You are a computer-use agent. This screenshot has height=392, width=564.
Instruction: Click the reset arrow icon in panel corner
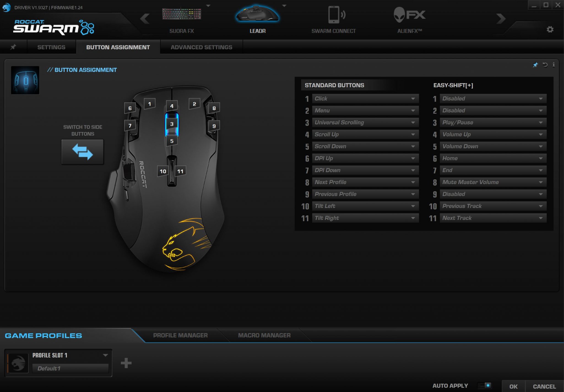click(x=545, y=65)
